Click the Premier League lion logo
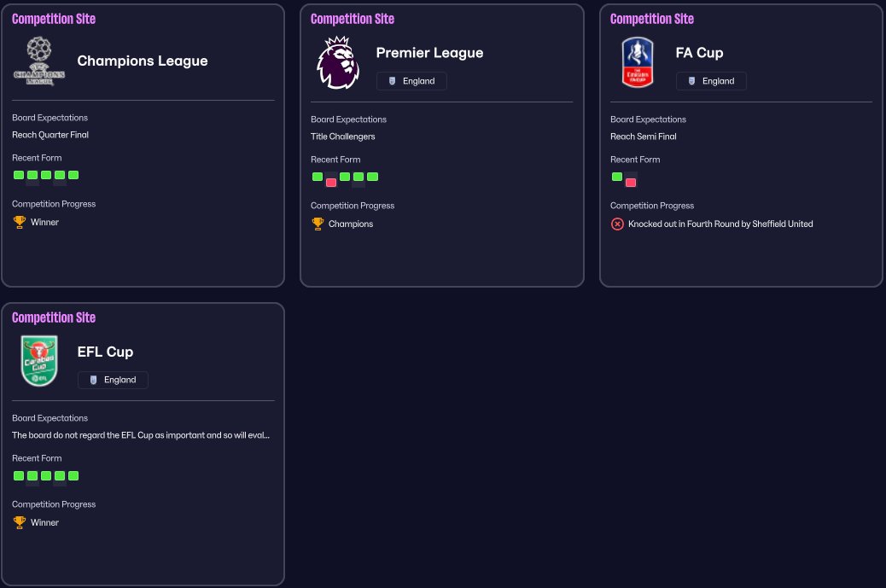This screenshot has width=886, height=588. 338,62
